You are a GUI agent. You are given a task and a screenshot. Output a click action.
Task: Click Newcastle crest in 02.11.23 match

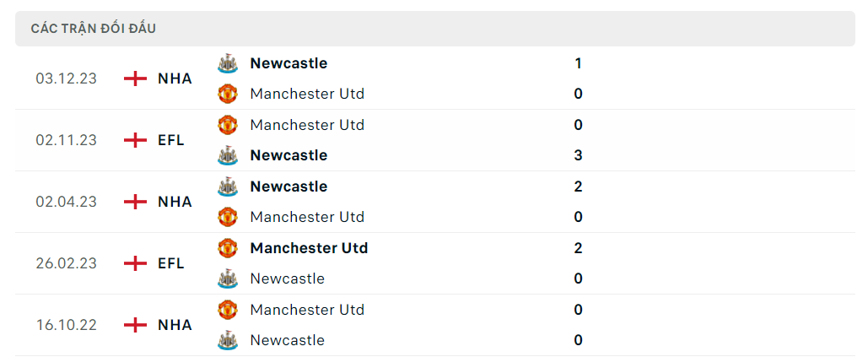228,155
